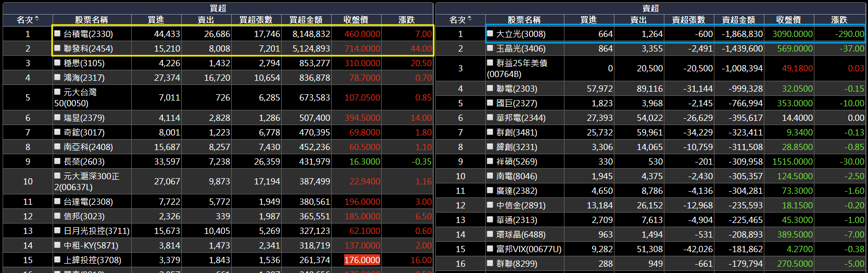
Task: Tick the checkbox for 聯發科(2454)
Action: [x=58, y=48]
